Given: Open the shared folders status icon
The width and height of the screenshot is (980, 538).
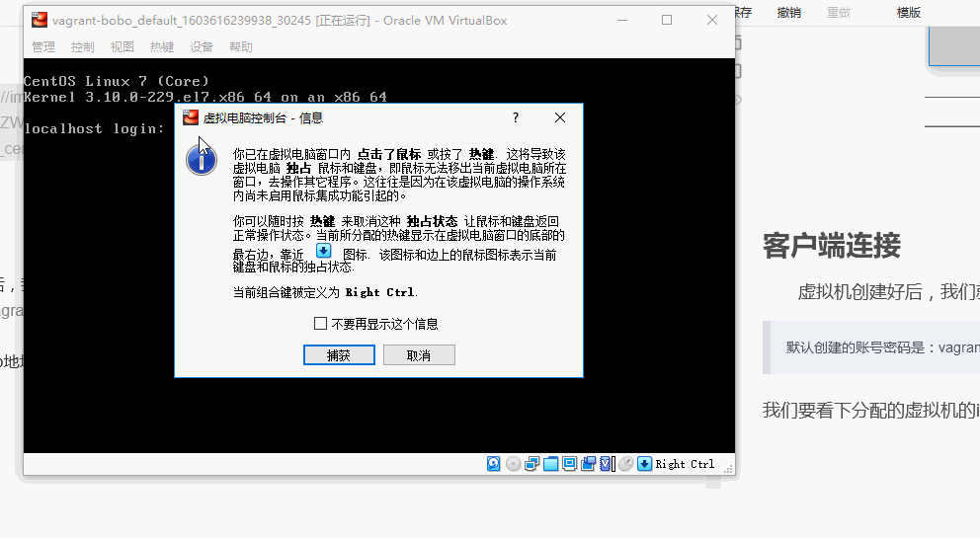Looking at the screenshot, I should 550,464.
